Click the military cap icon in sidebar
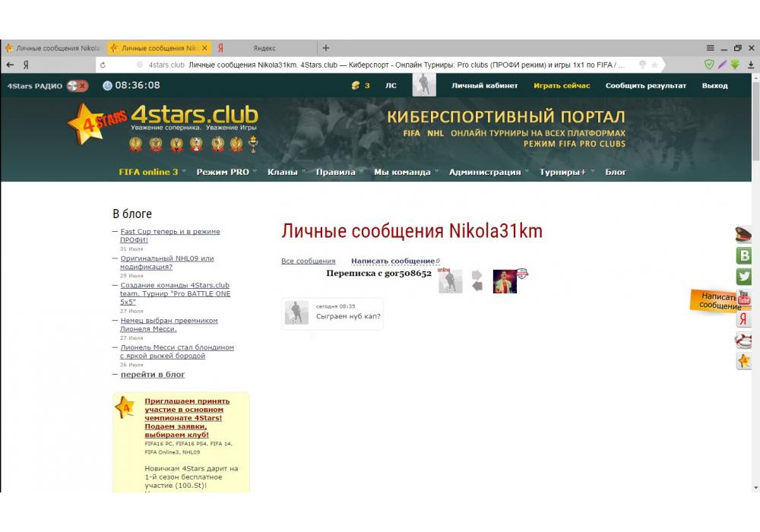Image resolution: width=760 pixels, height=532 pixels. click(743, 235)
